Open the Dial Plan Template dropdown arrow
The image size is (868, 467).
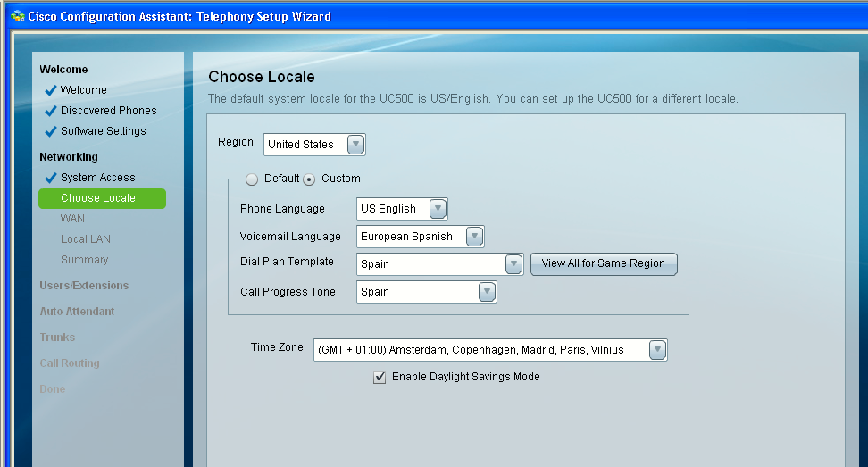(x=513, y=264)
